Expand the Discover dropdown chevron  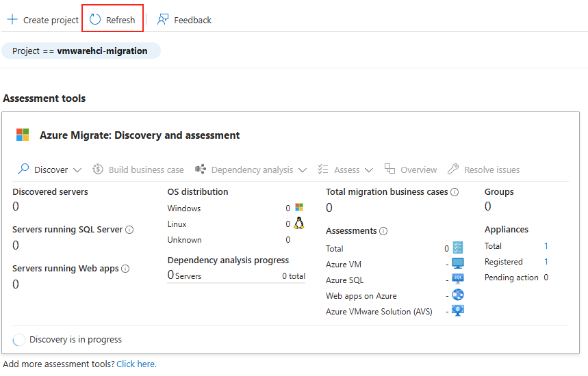point(77,170)
